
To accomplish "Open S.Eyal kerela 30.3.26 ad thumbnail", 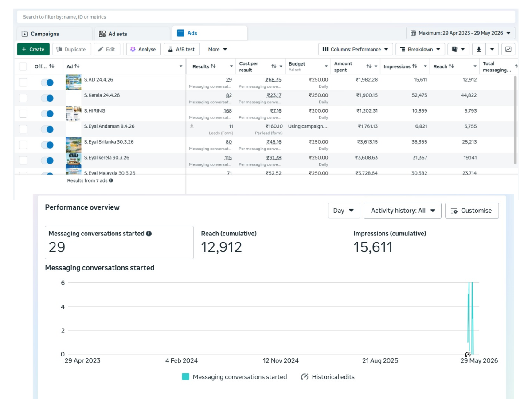I will click(x=74, y=160).
